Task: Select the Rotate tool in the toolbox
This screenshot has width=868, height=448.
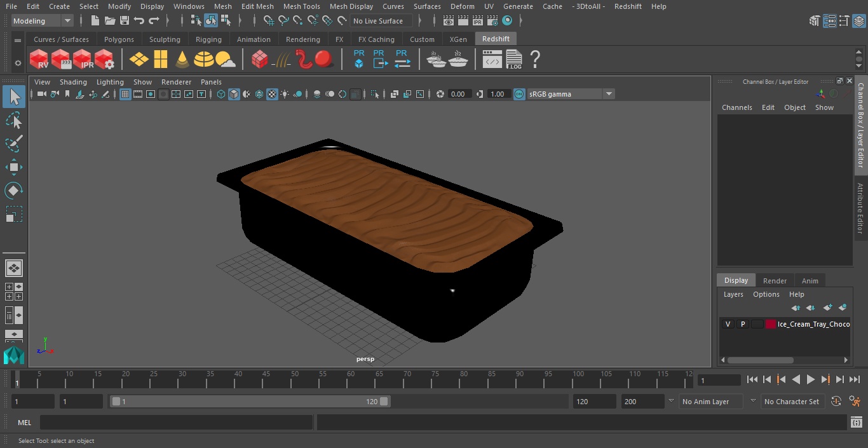Action: tap(14, 191)
